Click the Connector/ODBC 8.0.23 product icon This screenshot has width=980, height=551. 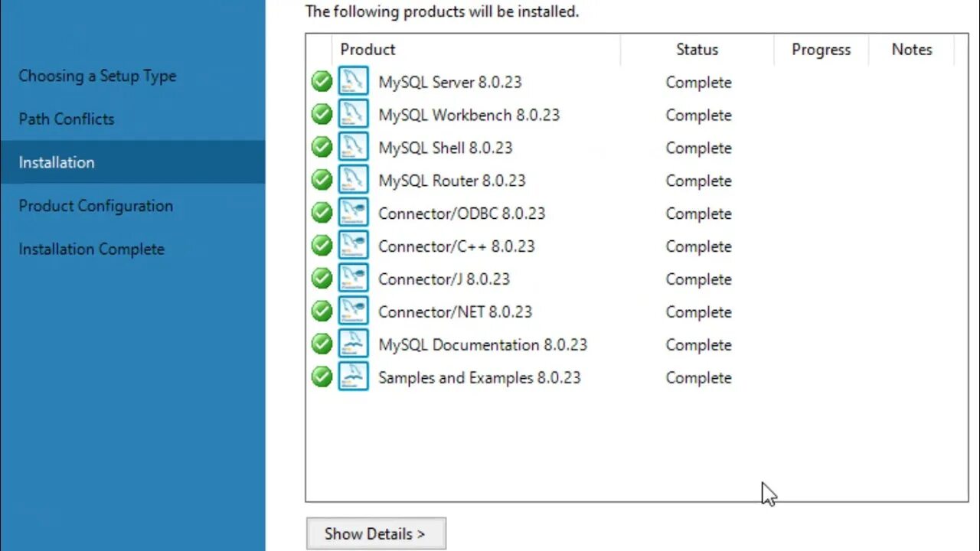(353, 213)
